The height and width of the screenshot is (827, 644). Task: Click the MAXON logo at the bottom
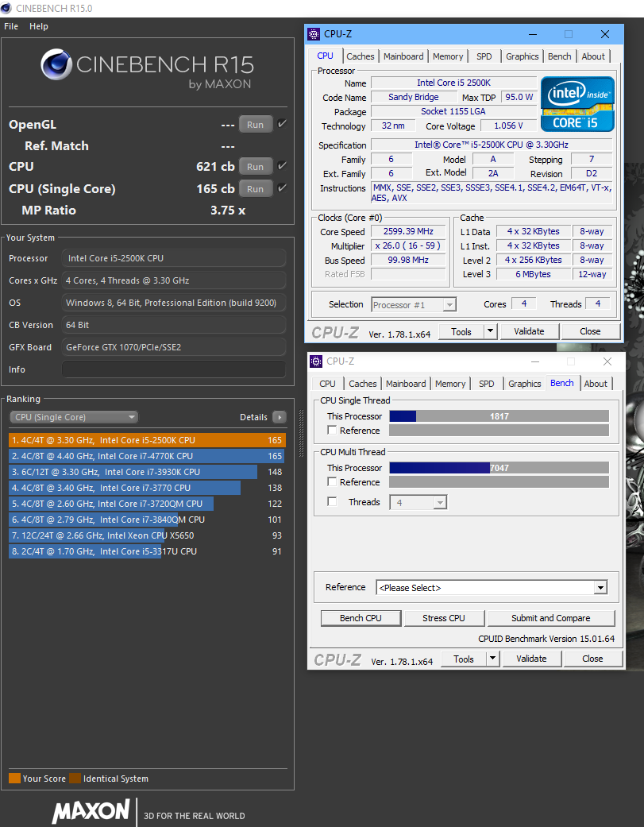point(91,811)
